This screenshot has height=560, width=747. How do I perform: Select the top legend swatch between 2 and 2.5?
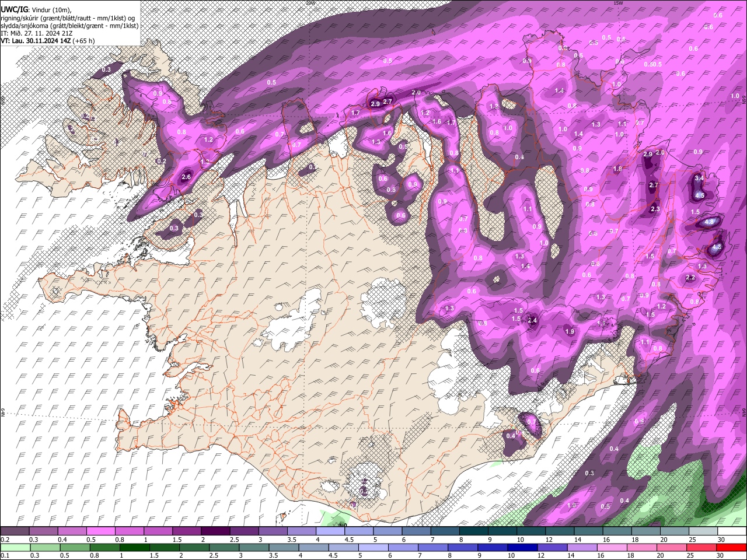[x=215, y=531]
